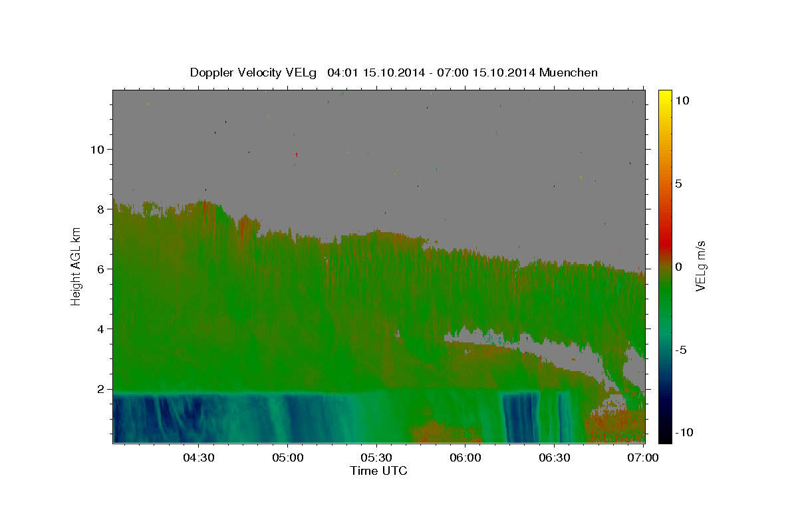Click the 04:30 time tick label
Screen dimensions: 798x532
(199, 458)
